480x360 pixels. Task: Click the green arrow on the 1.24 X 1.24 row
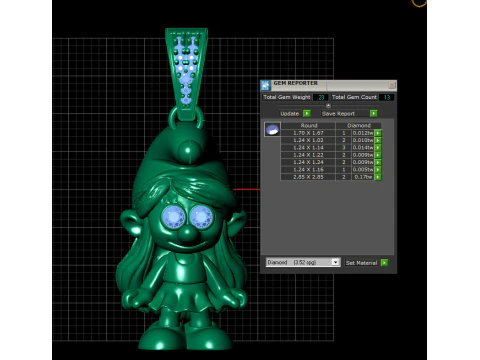tap(378, 162)
